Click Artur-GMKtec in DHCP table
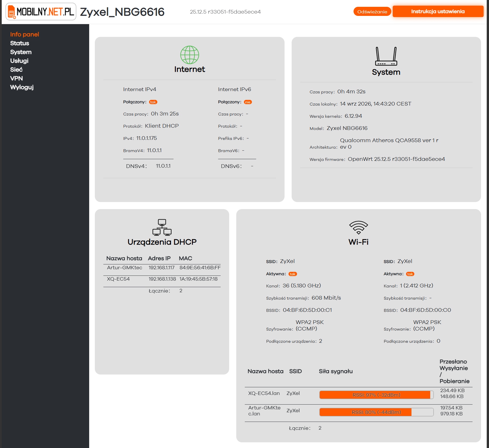 [x=125, y=268]
